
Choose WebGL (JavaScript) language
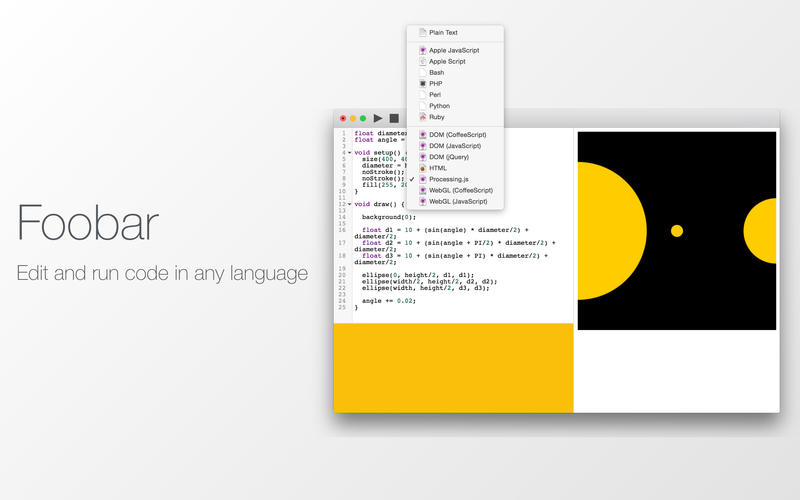[x=455, y=202]
